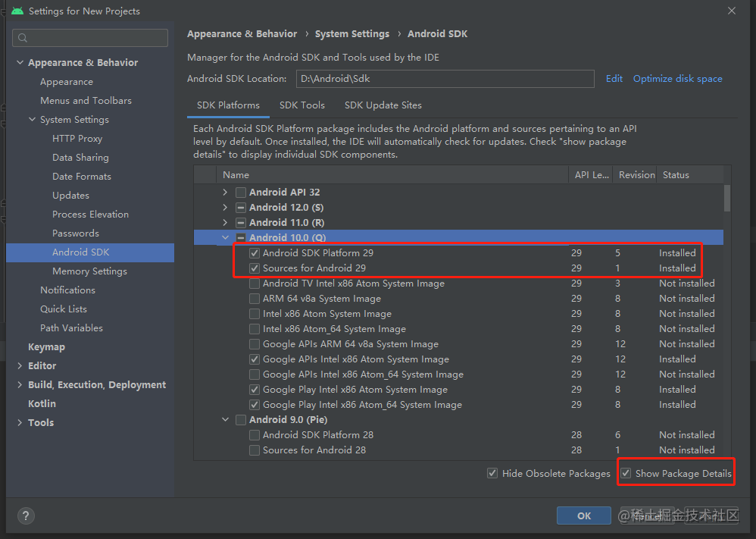
Task: Select Updates settings
Action: [70, 196]
